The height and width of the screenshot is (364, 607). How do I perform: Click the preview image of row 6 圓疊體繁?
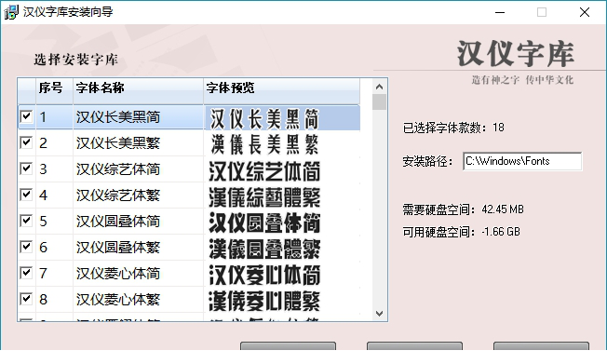pyautogui.click(x=264, y=249)
